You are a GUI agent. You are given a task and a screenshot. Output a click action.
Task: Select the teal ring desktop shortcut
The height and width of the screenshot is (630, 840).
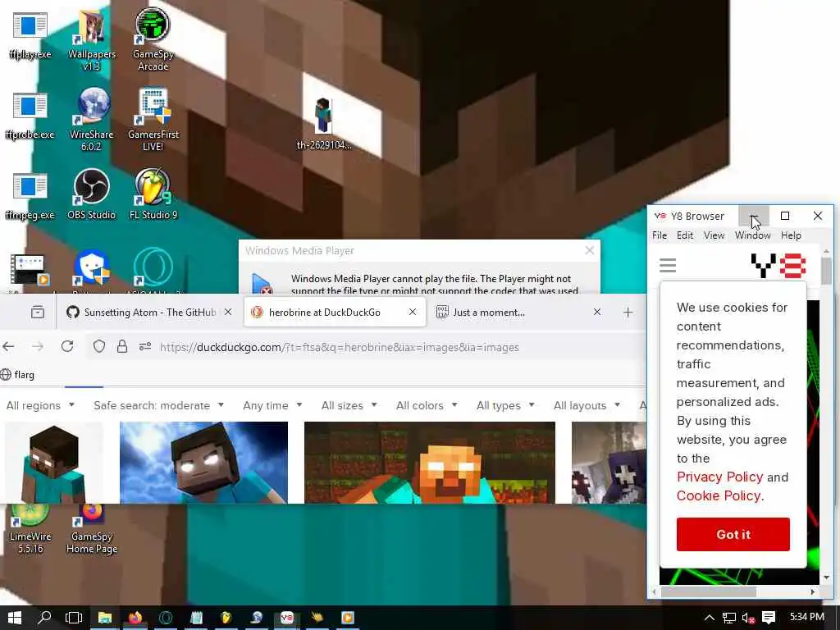pyautogui.click(x=153, y=268)
